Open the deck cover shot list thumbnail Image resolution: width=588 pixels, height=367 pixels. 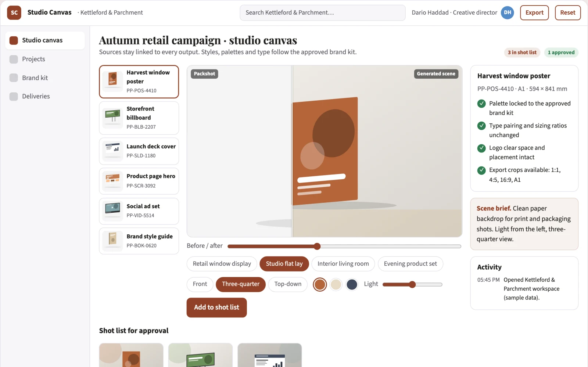click(x=270, y=355)
